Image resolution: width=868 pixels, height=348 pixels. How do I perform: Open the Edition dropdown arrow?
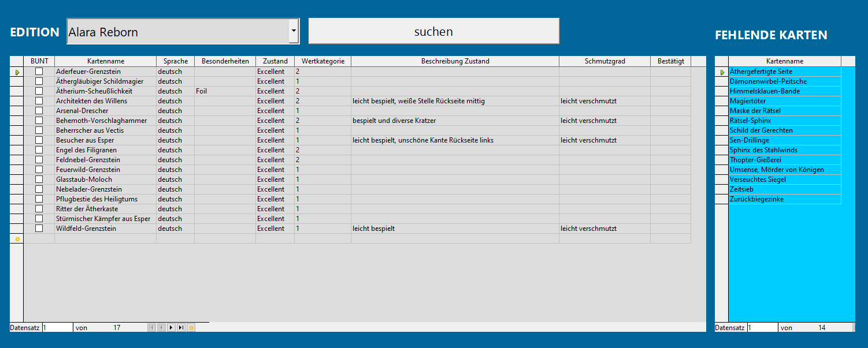click(x=294, y=31)
